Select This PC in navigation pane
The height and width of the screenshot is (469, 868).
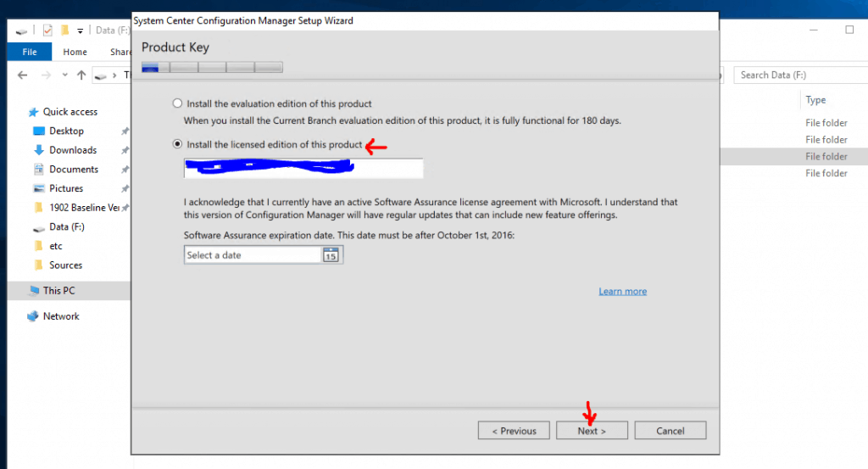click(x=58, y=291)
